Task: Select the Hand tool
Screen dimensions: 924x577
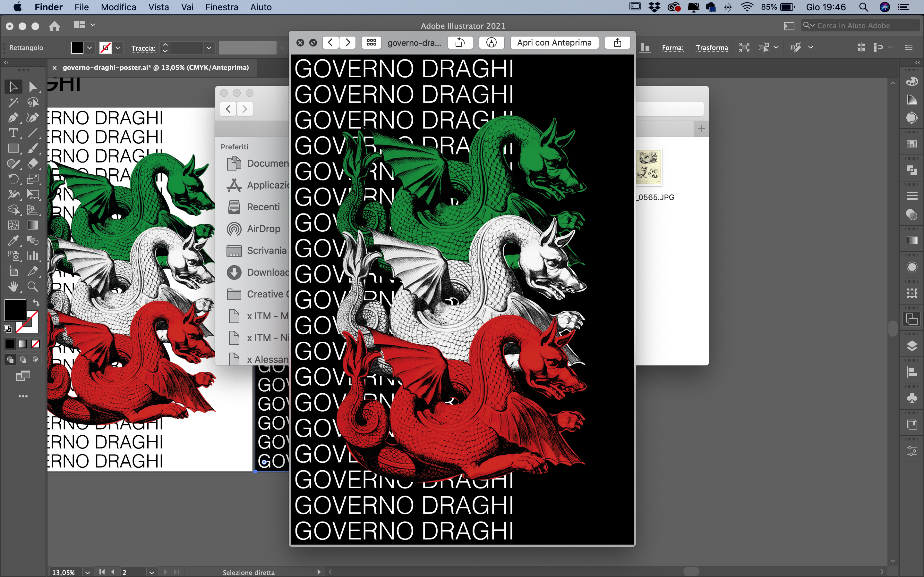Action: pos(13,287)
